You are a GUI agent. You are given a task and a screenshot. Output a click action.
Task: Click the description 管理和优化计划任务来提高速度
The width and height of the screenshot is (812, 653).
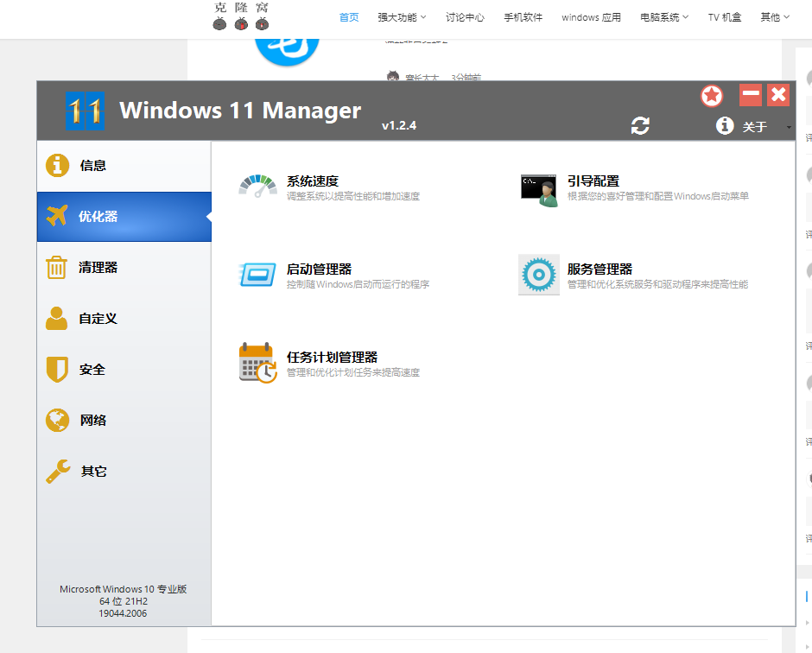click(353, 372)
